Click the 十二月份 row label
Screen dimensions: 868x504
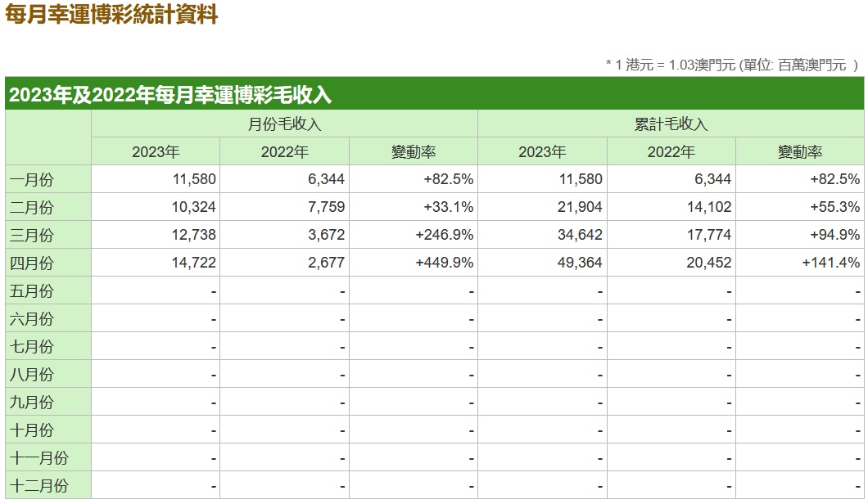pos(38,486)
